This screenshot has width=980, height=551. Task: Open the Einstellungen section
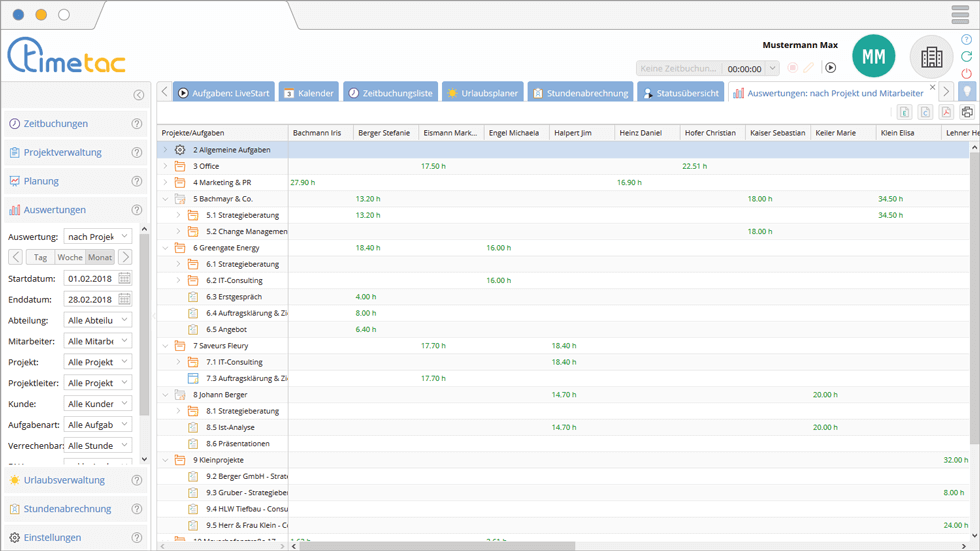[52, 537]
